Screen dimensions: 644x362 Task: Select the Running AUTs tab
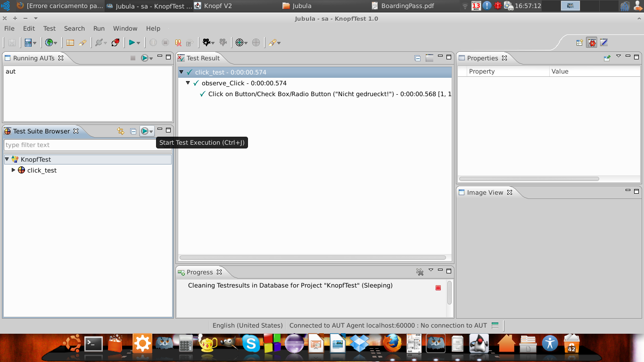click(34, 58)
